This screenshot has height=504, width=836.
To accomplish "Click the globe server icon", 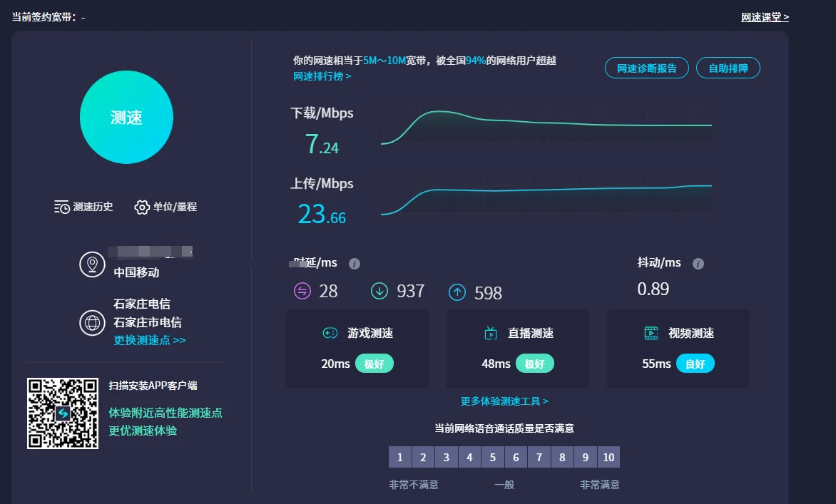I will pyautogui.click(x=92, y=322).
